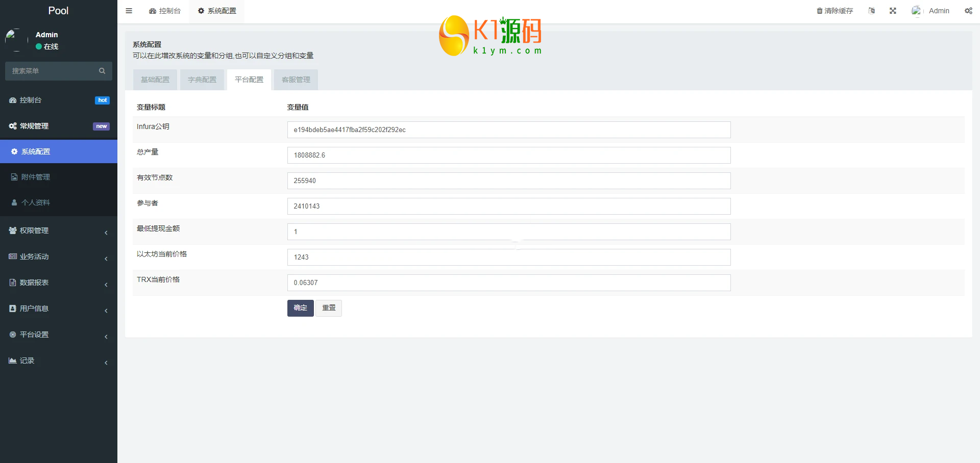Open 控制台 in the sidebar
The height and width of the screenshot is (463, 980).
tap(59, 100)
